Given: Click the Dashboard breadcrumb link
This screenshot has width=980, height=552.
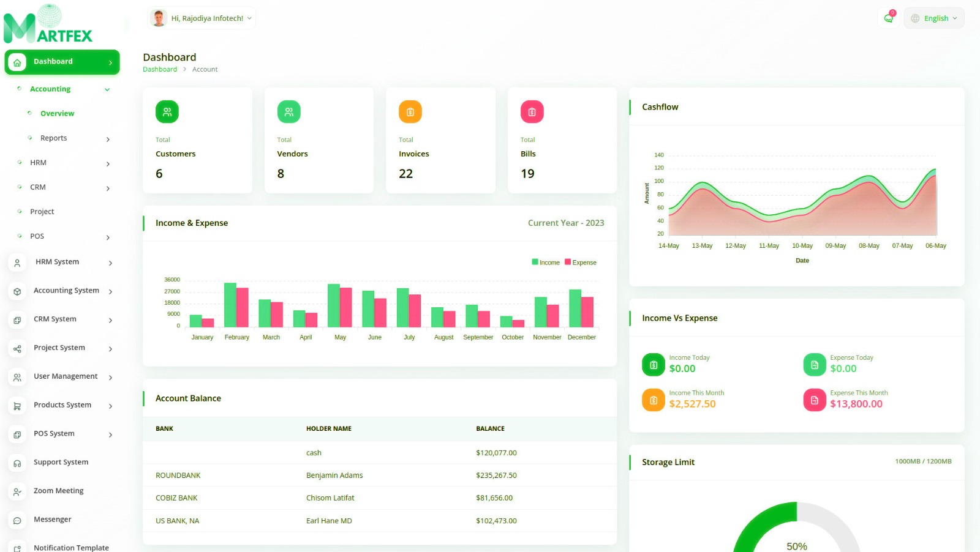Looking at the screenshot, I should point(160,70).
